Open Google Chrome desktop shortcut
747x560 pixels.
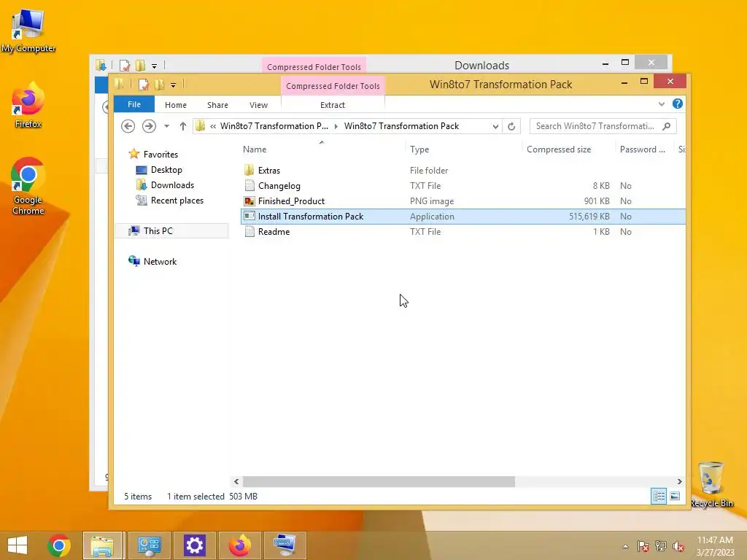point(28,186)
